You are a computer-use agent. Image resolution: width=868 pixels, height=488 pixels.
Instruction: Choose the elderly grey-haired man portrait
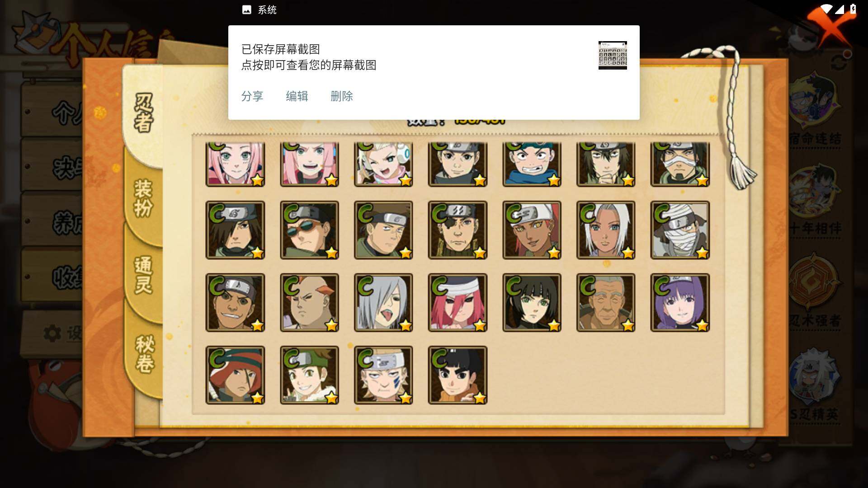click(606, 303)
